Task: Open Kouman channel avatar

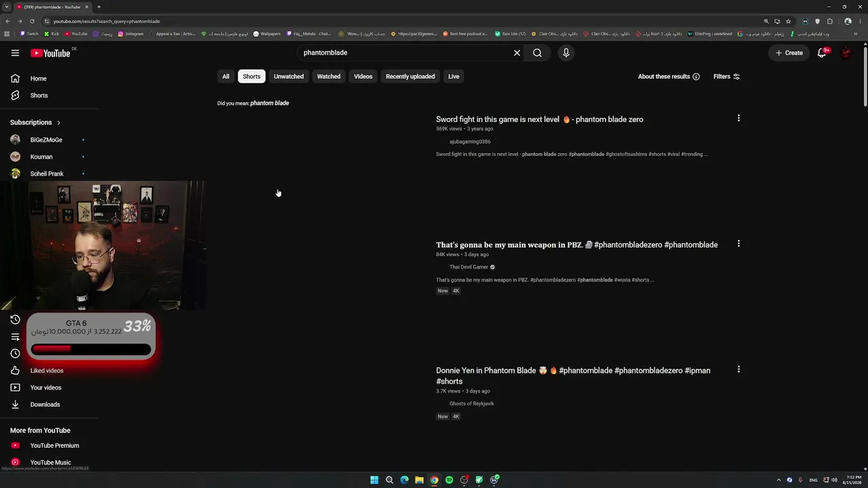Action: click(x=15, y=157)
